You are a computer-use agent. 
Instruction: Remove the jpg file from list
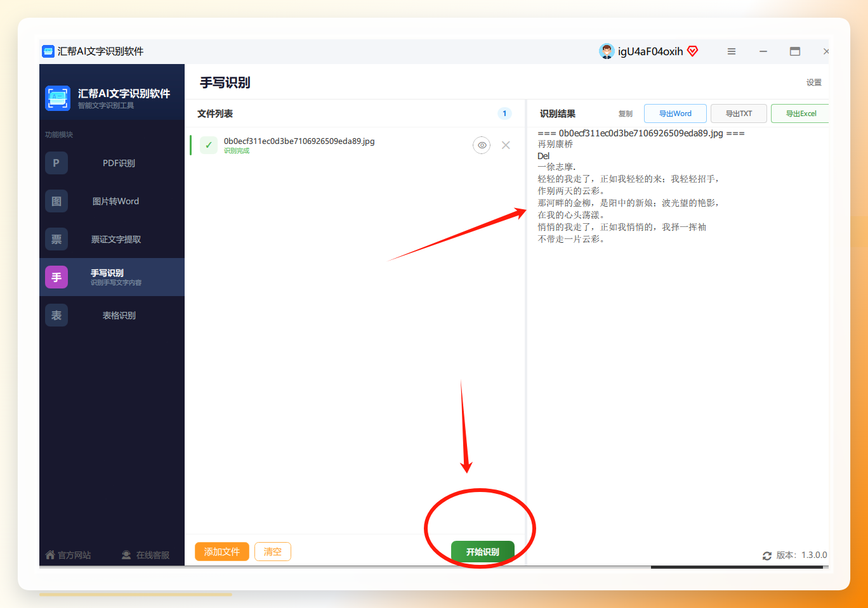(506, 145)
